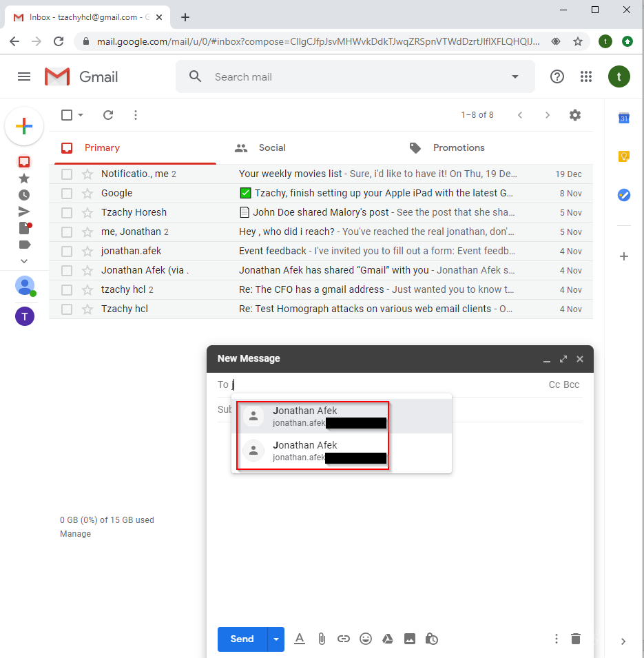Star the tzachy hcl email
The height and width of the screenshot is (658, 644).
coord(87,289)
